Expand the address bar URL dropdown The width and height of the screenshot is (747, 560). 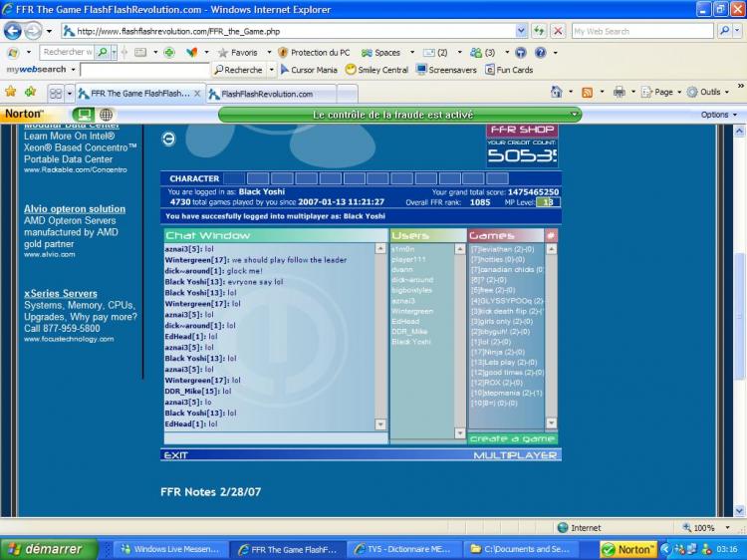[x=521, y=32]
